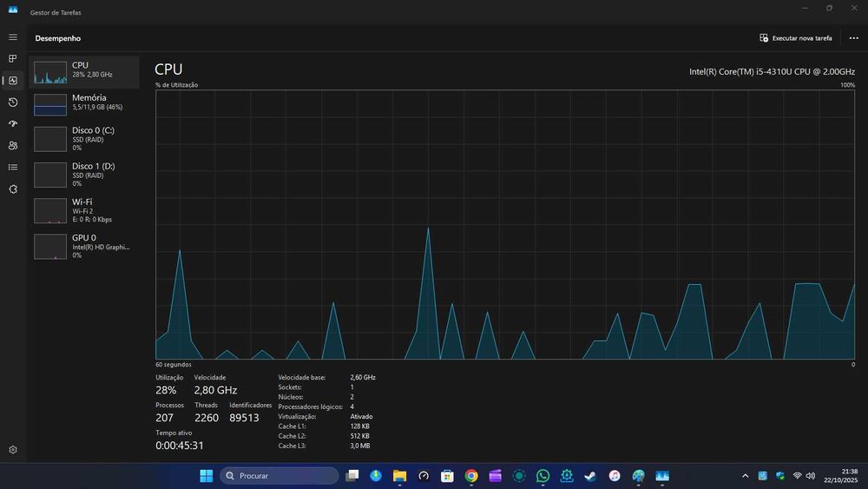Open the Services icon in sidebar
The image size is (868, 489).
[x=13, y=188]
